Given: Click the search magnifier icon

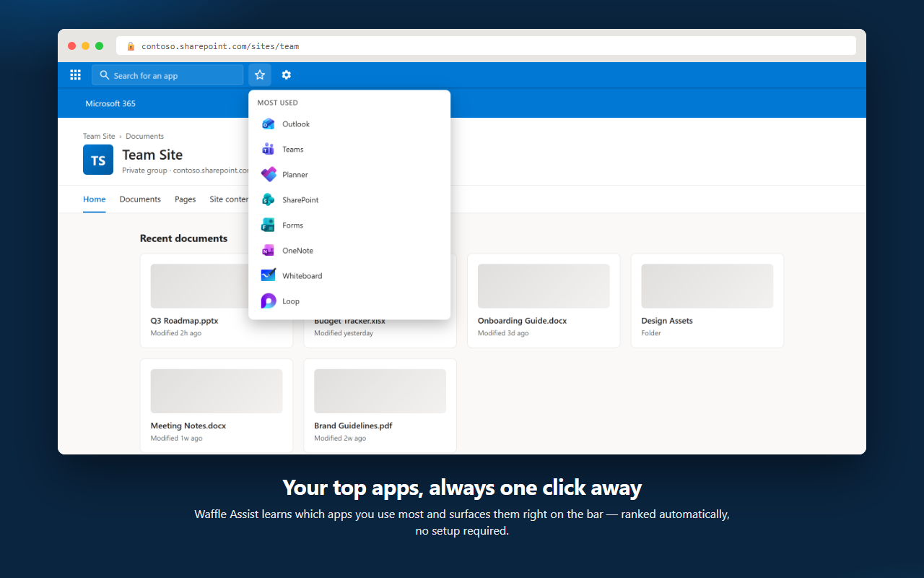Looking at the screenshot, I should coord(105,75).
